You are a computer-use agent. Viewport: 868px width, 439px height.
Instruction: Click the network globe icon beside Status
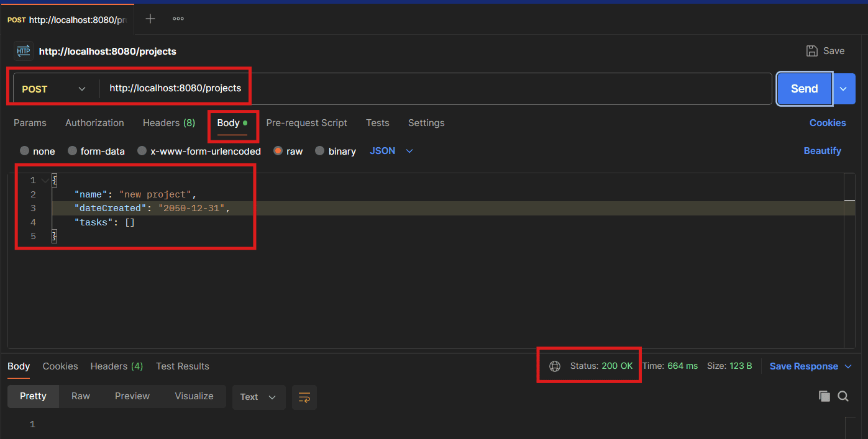tap(555, 366)
